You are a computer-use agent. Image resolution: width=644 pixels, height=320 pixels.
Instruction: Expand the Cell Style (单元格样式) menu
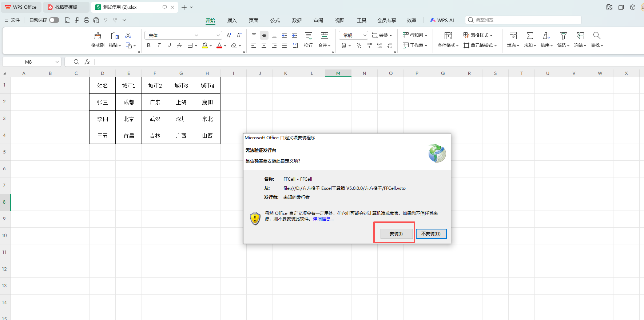coord(480,45)
